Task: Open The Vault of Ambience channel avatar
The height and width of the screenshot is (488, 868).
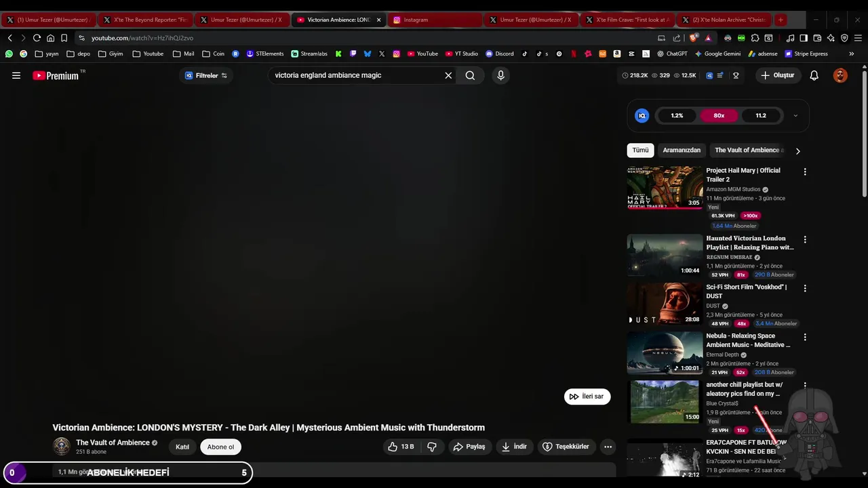Action: pos(62,446)
